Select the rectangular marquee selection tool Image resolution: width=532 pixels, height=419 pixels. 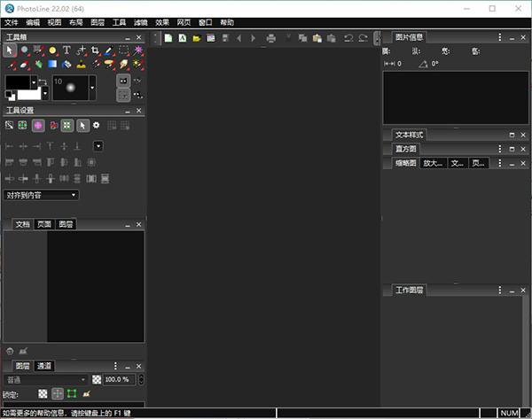click(x=123, y=50)
